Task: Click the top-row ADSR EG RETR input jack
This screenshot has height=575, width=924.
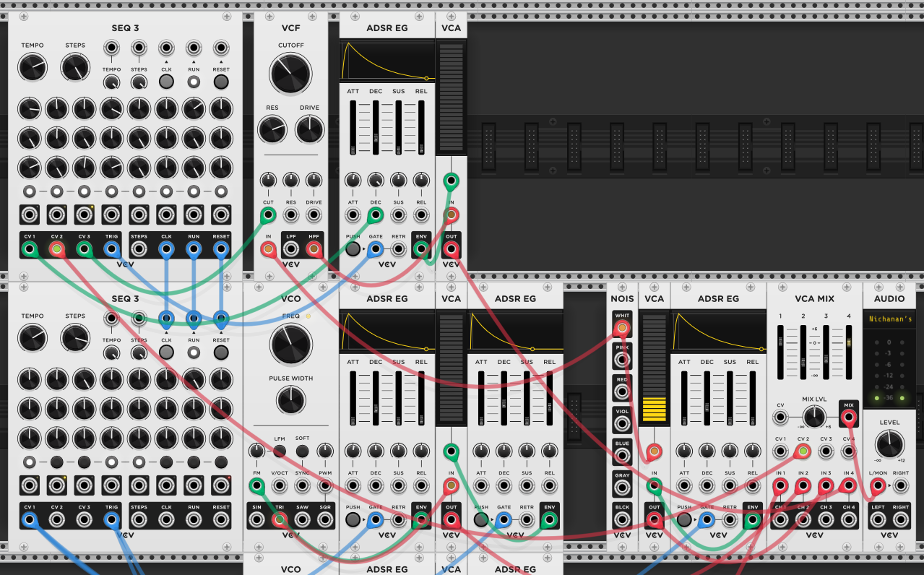Action: 398,249
